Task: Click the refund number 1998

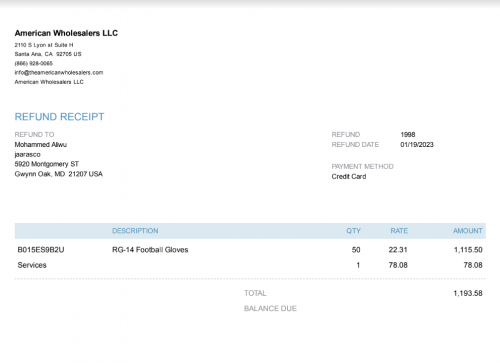Action: [x=408, y=134]
